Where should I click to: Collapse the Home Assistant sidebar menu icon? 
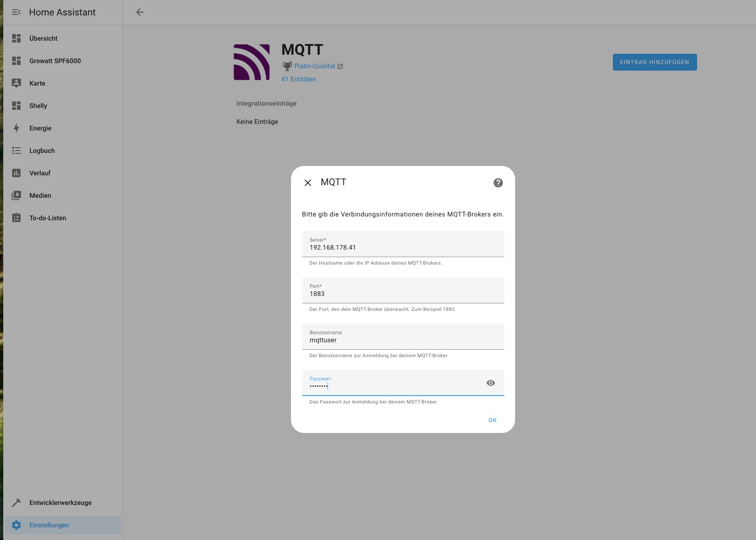[16, 12]
